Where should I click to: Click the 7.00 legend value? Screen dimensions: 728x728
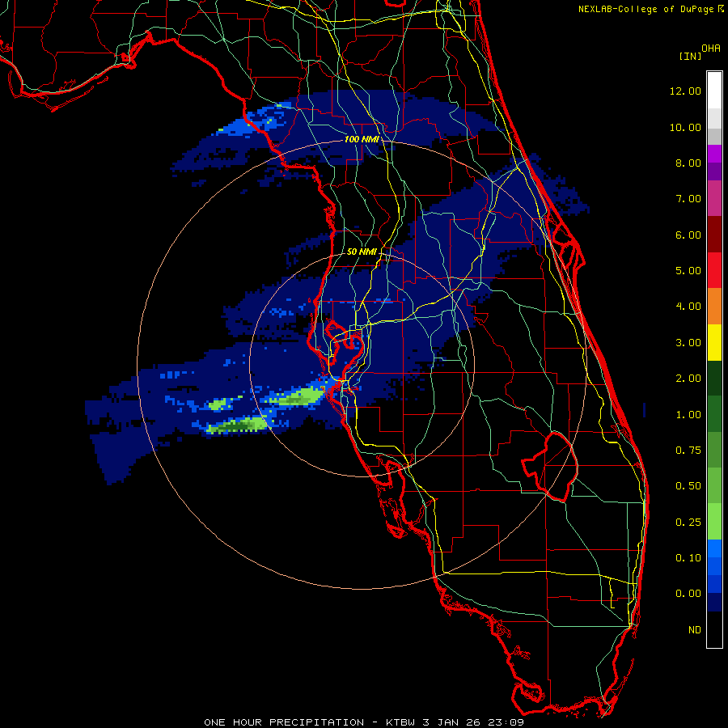[688, 199]
